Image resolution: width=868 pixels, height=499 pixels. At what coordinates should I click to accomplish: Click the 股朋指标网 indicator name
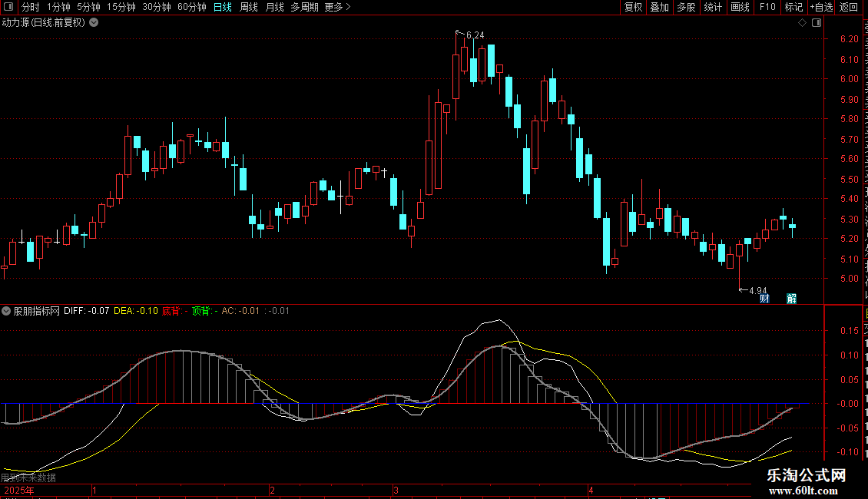coord(37,311)
